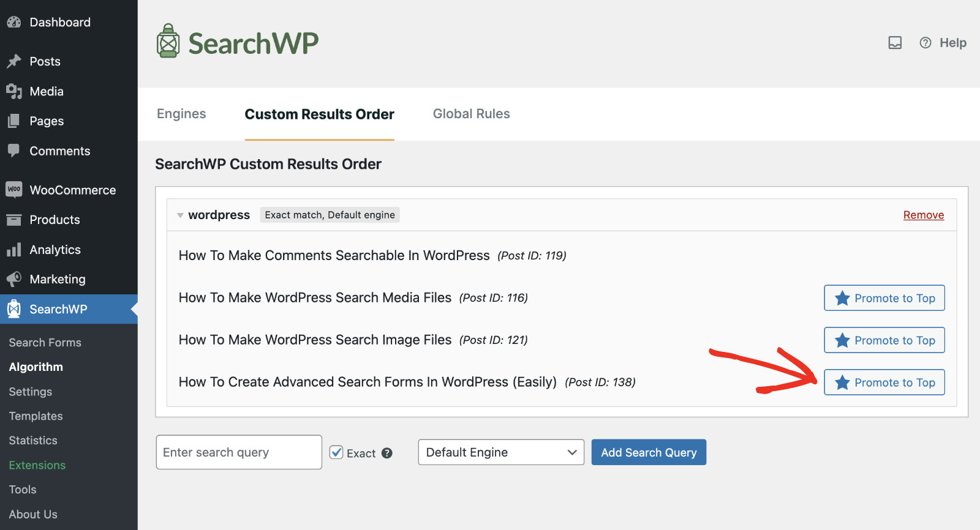The height and width of the screenshot is (530, 980).
Task: Click How To Make WordPress Search Image Files
Action: tap(315, 340)
